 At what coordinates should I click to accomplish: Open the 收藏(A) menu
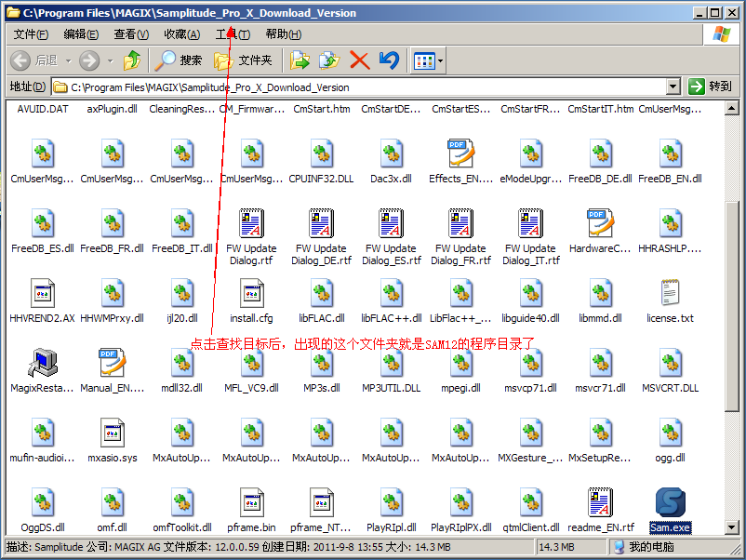pyautogui.click(x=181, y=34)
